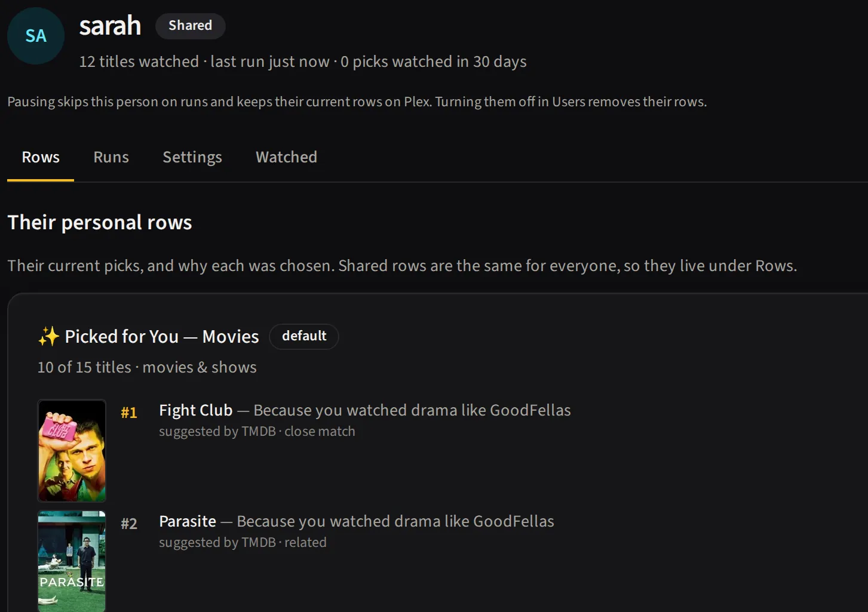Viewport: 868px width, 612px height.
Task: Click the Shared badge next to sarah
Action: [190, 26]
